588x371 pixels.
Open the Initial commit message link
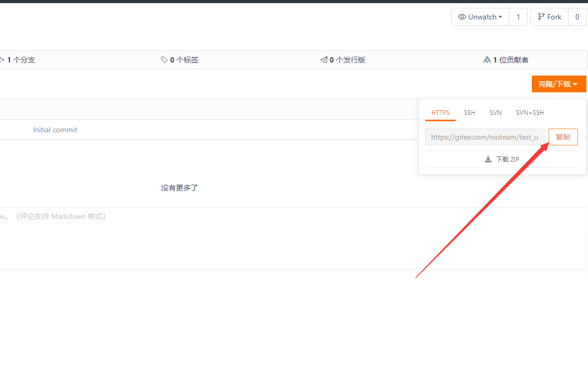[x=55, y=130]
